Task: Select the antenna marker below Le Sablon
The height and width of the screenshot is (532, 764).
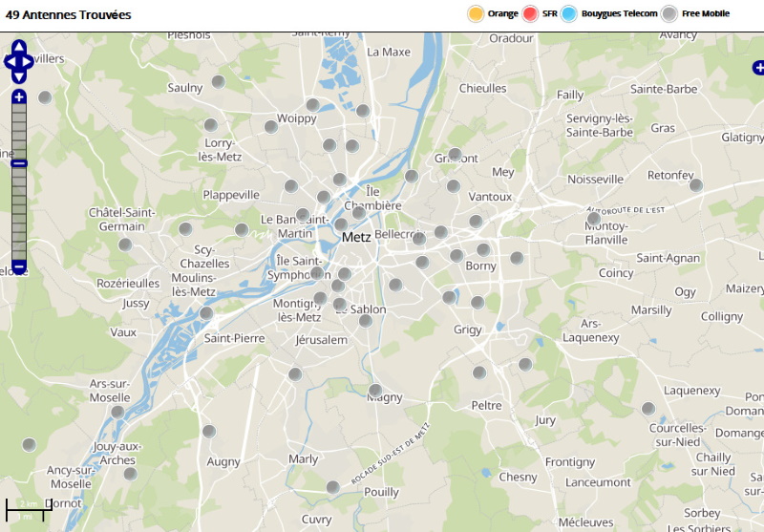Action: (x=366, y=321)
